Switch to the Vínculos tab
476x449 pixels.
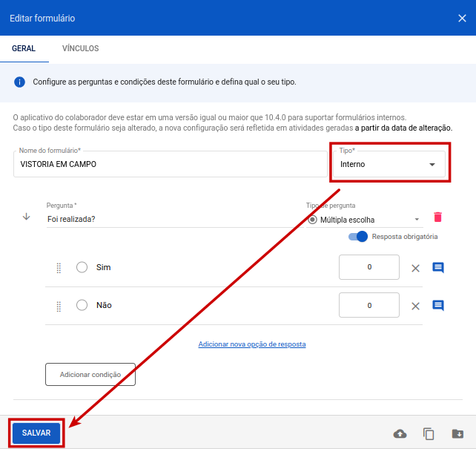pos(81,49)
